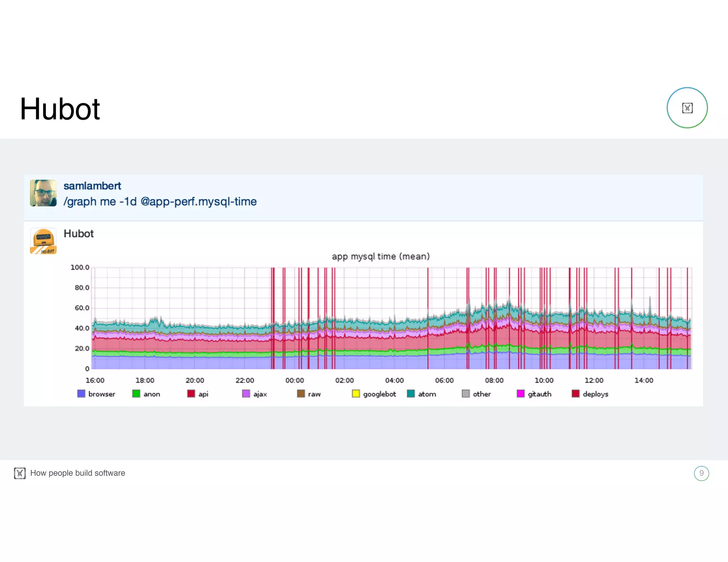Click the circular logo badge top right
The image size is (728, 562).
687,108
